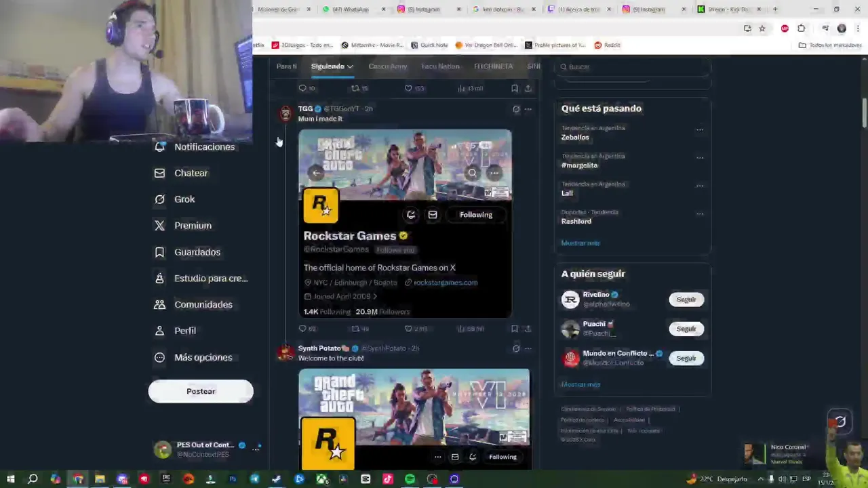Open Steam from the taskbar
The width and height of the screenshot is (868, 488).
[x=277, y=479]
